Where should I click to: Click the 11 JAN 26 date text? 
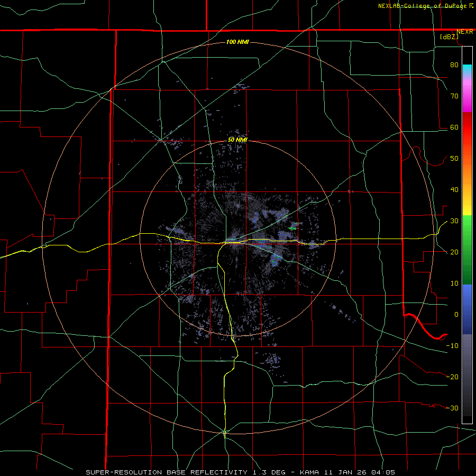[x=344, y=472]
